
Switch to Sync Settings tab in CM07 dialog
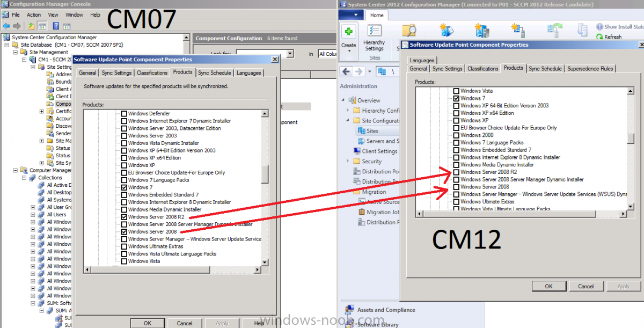(x=116, y=73)
